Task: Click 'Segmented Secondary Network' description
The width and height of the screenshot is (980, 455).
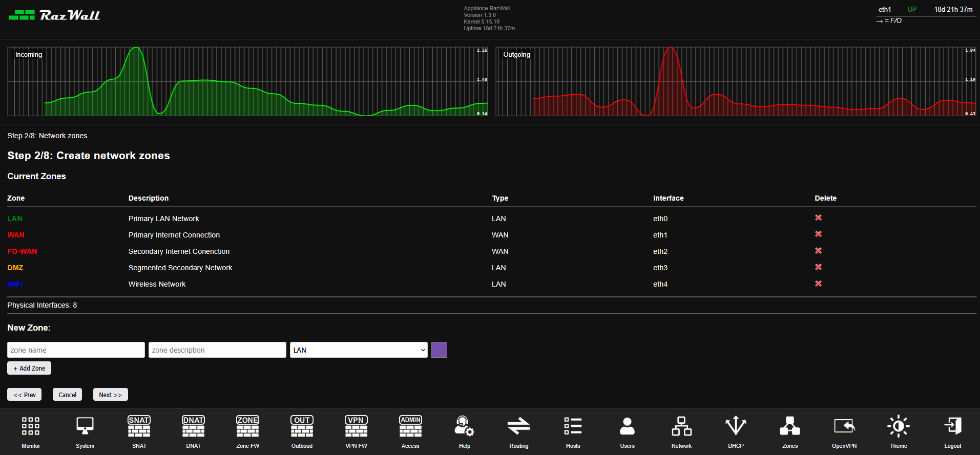Action: tap(180, 268)
